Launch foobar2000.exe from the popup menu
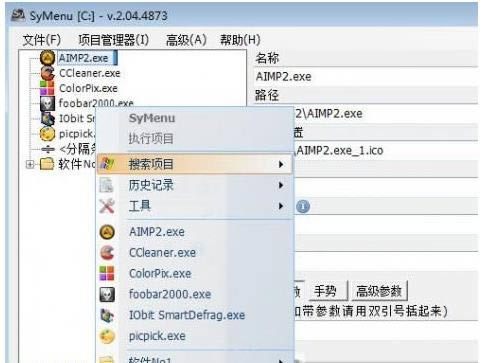The width and height of the screenshot is (503, 363). click(194, 294)
